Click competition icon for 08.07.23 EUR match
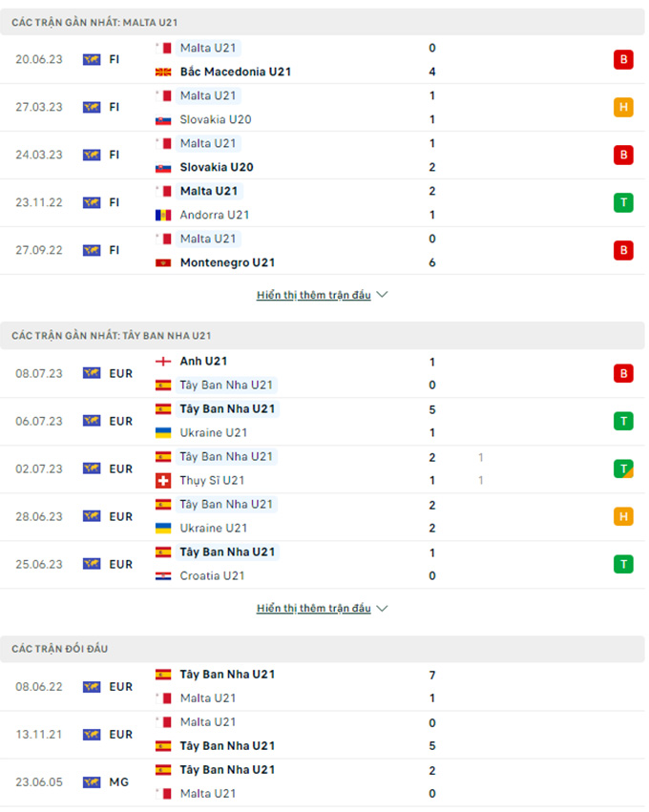Viewport: 649px width, 812px height. [92, 373]
